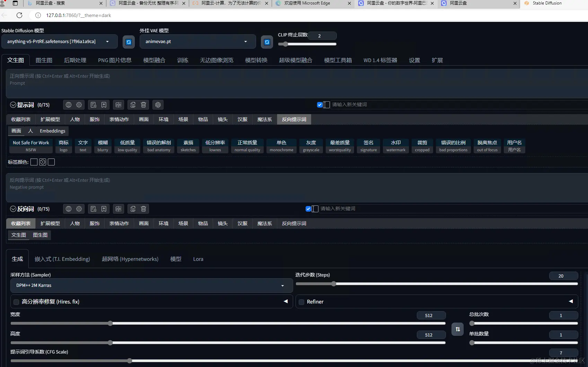Click the history icon in the 提示词 toolbar

(94, 105)
